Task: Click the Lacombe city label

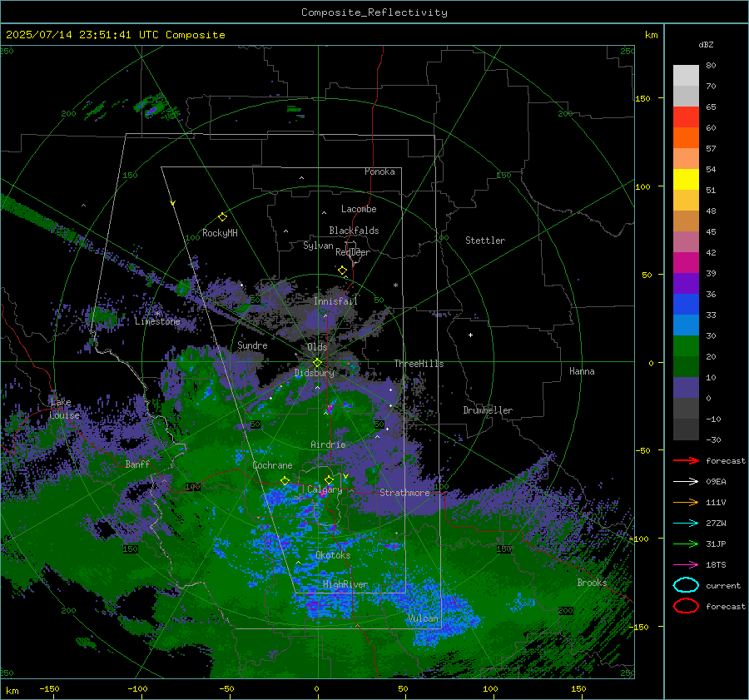Action: pos(359,209)
